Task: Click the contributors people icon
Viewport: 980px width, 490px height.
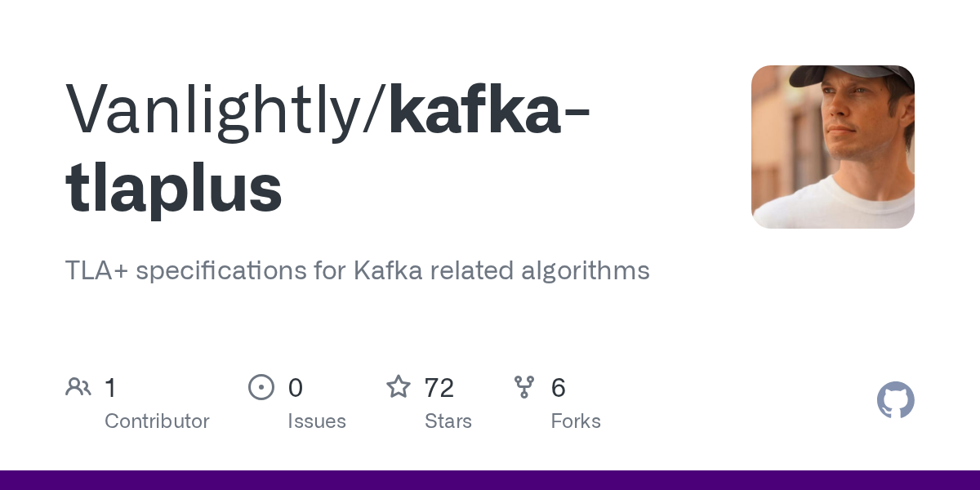Action: point(78,387)
